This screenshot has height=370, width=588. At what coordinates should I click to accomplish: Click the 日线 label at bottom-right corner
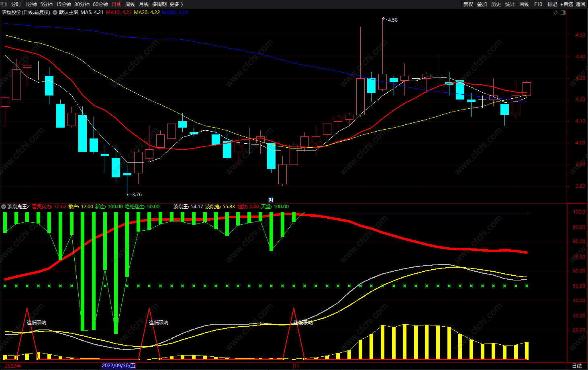pyautogui.click(x=577, y=366)
